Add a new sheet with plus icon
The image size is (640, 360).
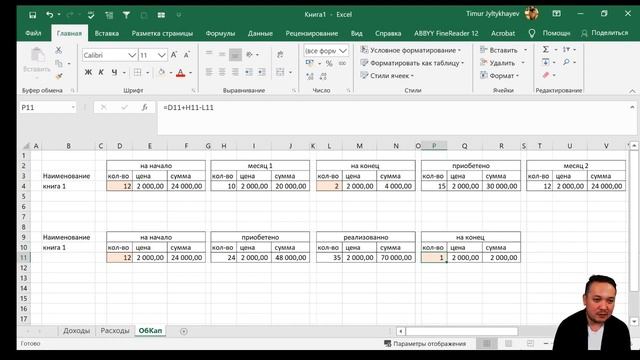pos(184,331)
